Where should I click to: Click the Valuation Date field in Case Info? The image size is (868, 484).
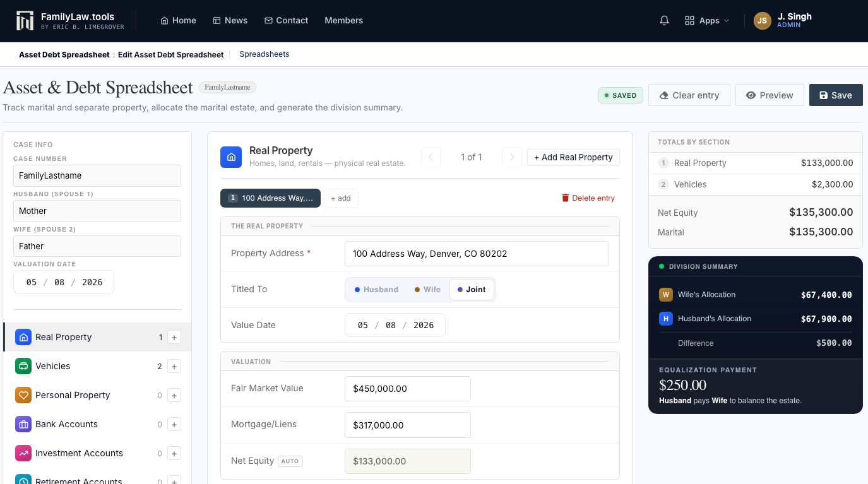point(64,282)
